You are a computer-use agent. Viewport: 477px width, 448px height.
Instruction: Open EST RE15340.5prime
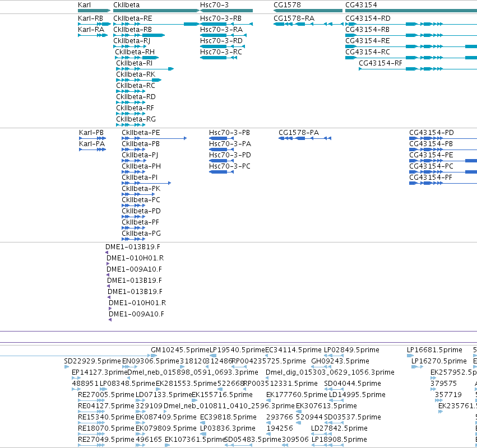[x=106, y=417]
